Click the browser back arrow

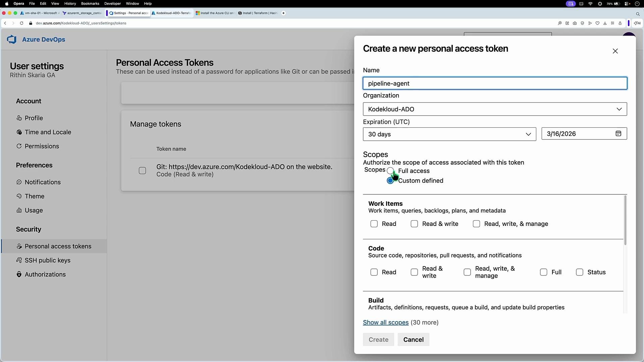5,23
